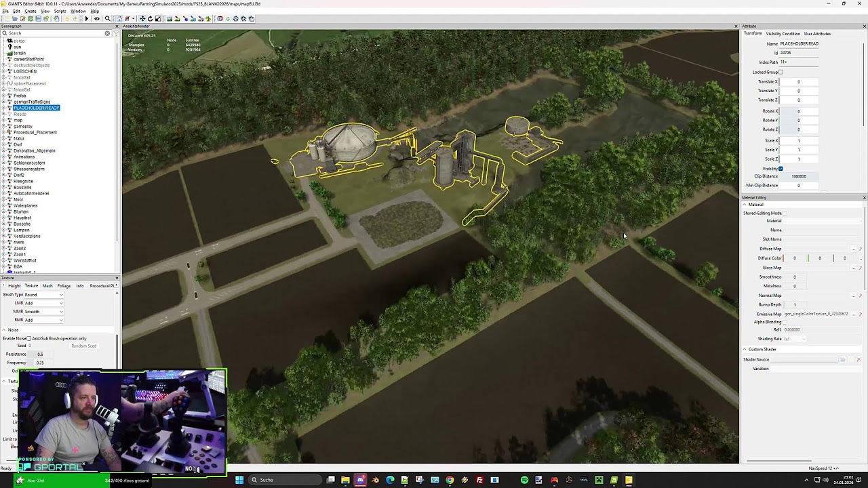Click the open file toolbar icon
This screenshot has width=868, height=488.
pyautogui.click(x=14, y=18)
